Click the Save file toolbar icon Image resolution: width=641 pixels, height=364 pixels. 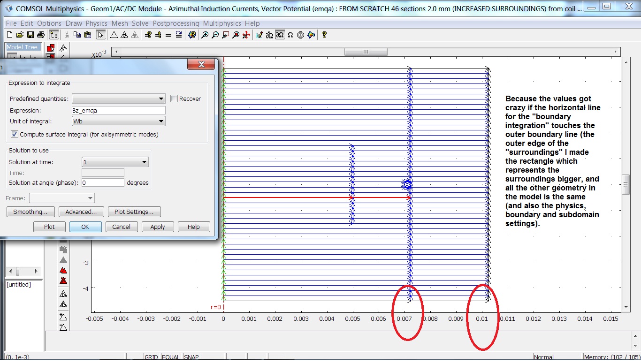(x=30, y=35)
